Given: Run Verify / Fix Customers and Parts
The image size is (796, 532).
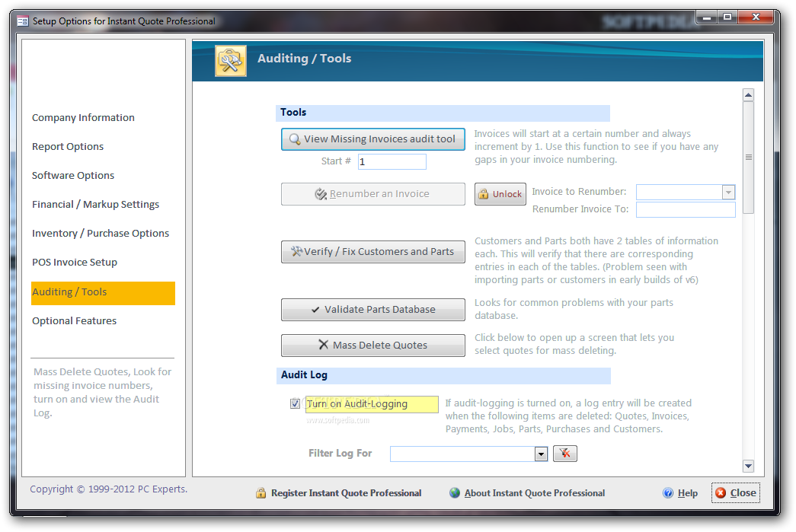Looking at the screenshot, I should (373, 252).
